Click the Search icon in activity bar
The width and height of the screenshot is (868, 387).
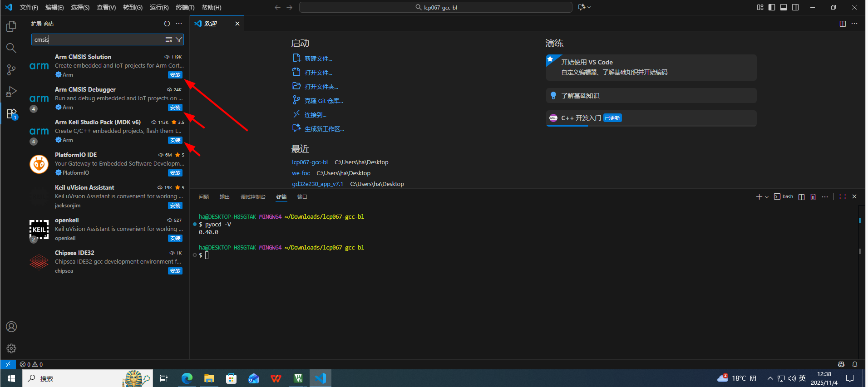(11, 48)
